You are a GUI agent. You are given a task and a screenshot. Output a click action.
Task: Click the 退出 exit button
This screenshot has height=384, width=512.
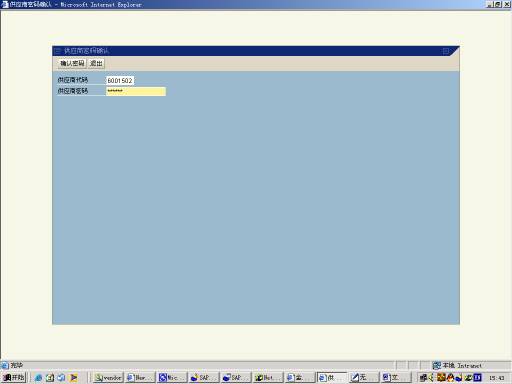point(96,63)
